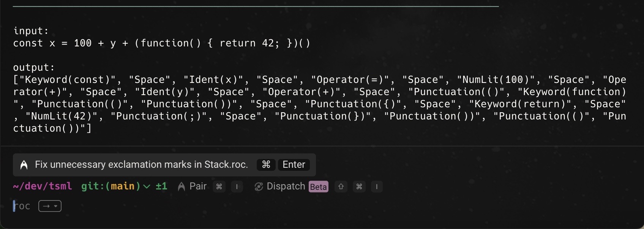Screen dimensions: 644x229
Task: Open the git:(main) branch selector
Action: click(x=111, y=186)
